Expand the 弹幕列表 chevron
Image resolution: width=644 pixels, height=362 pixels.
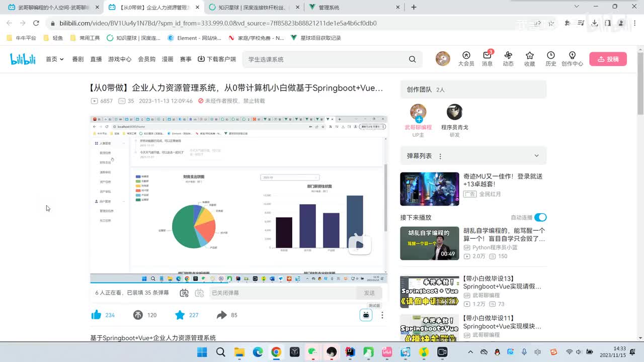(x=536, y=156)
